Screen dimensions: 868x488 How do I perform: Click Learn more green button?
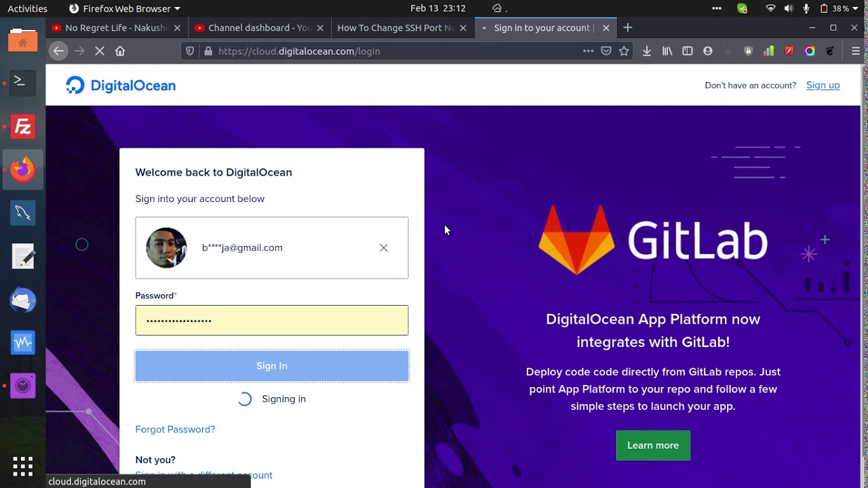click(x=653, y=445)
